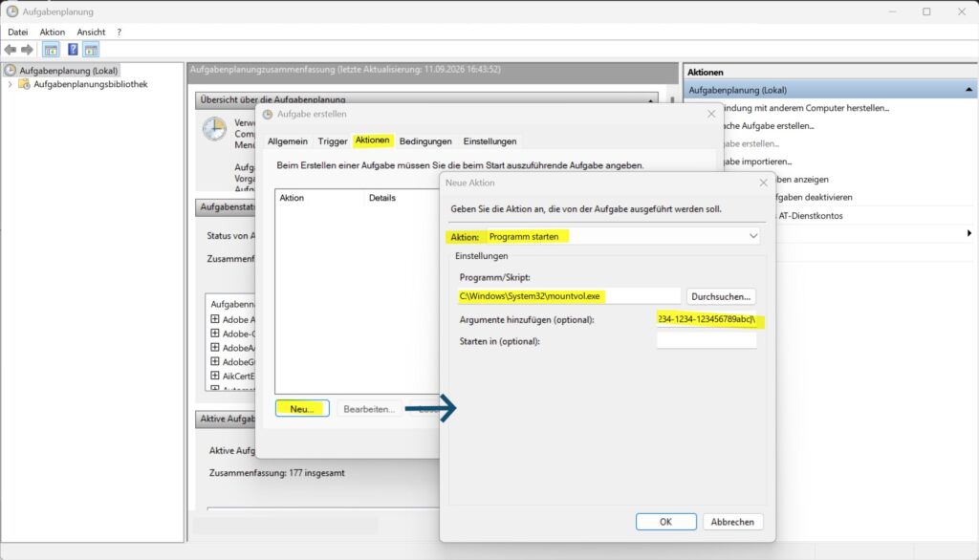
Task: Click the Back arrow toolbar icon
Action: [10, 50]
